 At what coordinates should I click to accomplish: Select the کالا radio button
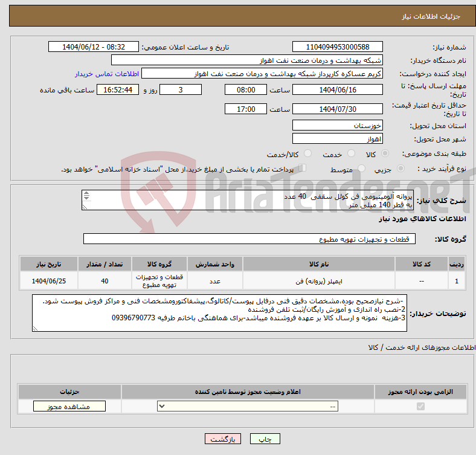(x=385, y=154)
